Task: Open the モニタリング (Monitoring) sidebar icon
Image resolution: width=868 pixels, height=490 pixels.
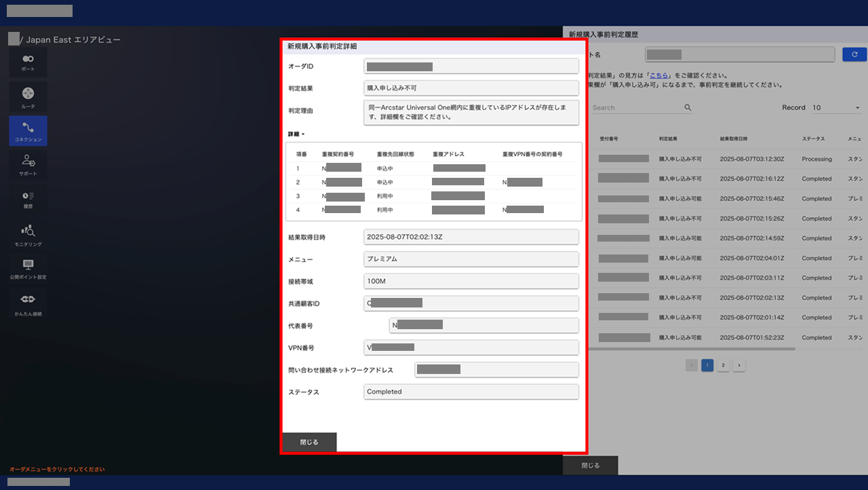Action: pyautogui.click(x=28, y=234)
